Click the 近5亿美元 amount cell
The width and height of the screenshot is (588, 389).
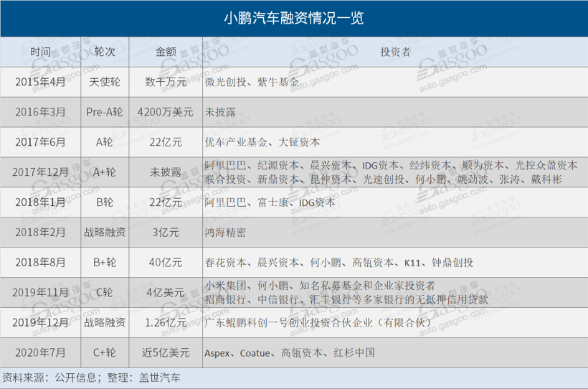166,352
